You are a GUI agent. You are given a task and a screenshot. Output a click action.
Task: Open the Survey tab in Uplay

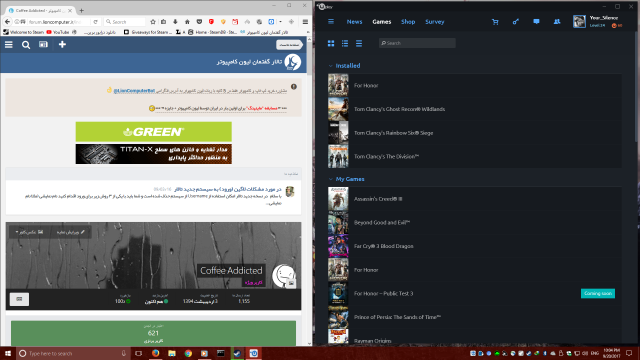(x=435, y=22)
